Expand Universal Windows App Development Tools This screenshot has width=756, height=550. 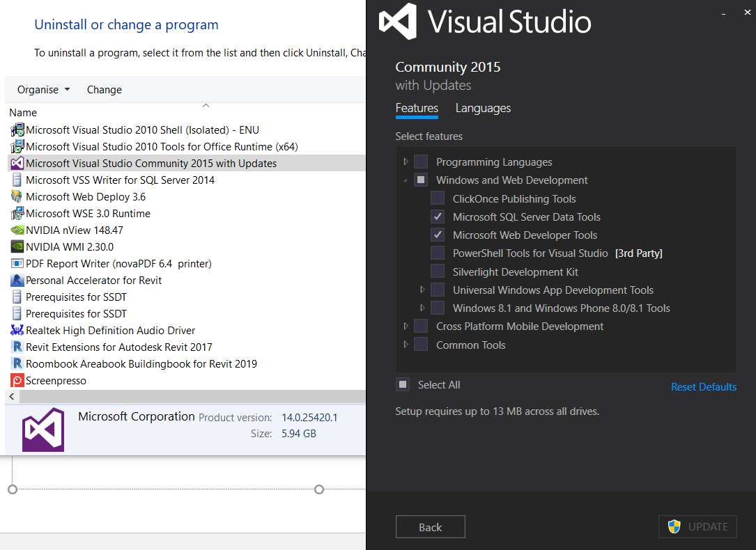[x=422, y=290]
